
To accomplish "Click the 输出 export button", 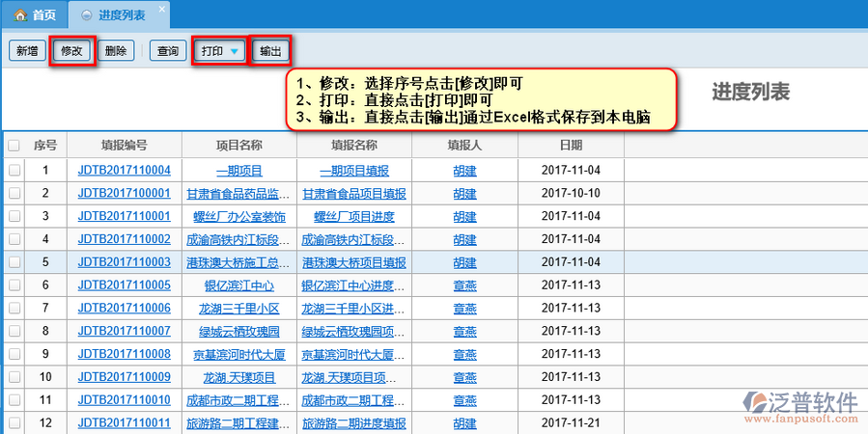I will pyautogui.click(x=269, y=51).
